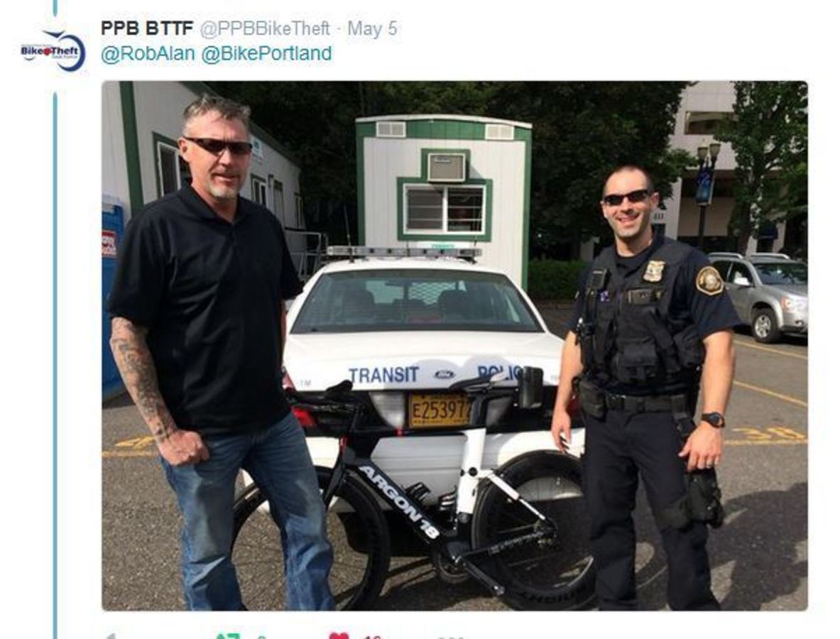Viewport: 840px width, 639px height.
Task: Click the thread line above the avatar
Action: click(55, 8)
